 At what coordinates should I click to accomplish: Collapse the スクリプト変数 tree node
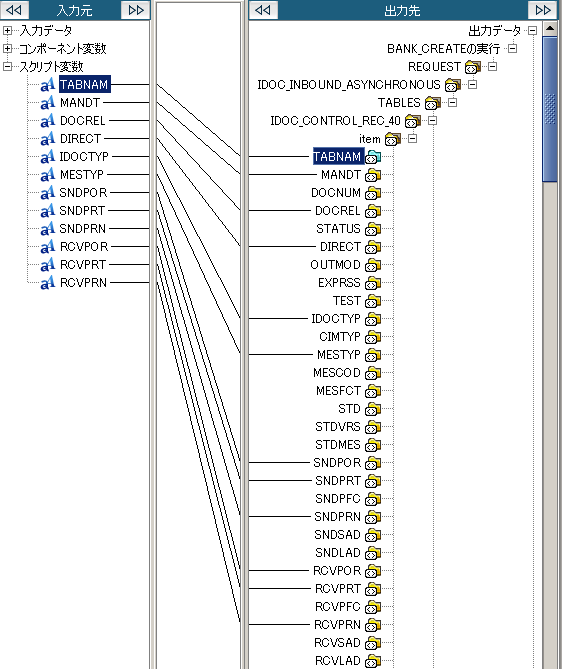(7, 67)
